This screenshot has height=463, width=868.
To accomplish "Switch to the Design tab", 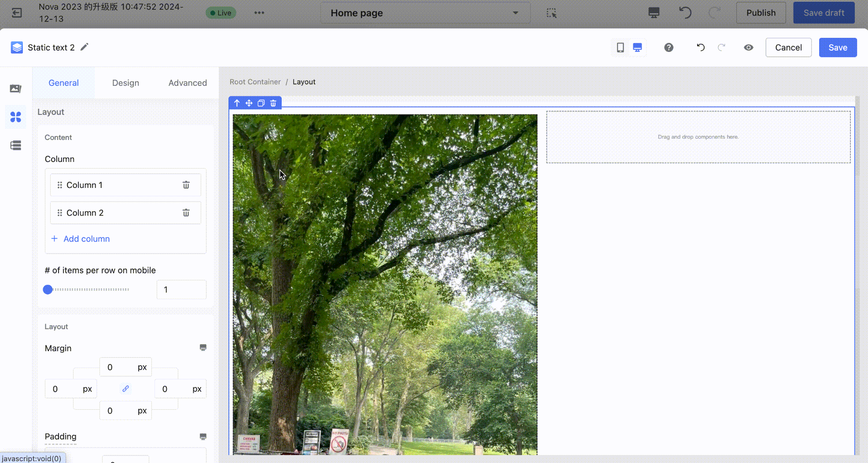I will click(x=125, y=83).
